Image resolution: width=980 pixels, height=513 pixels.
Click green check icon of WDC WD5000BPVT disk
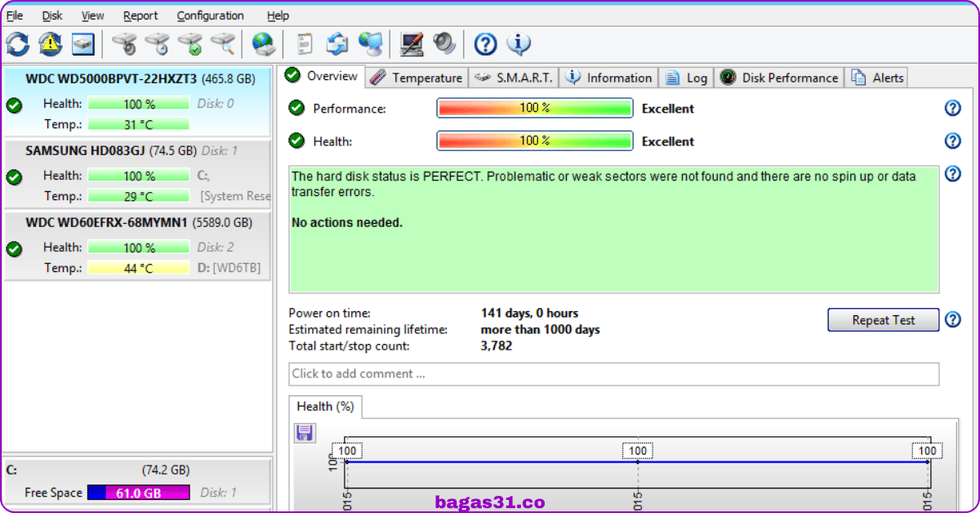pos(14,105)
